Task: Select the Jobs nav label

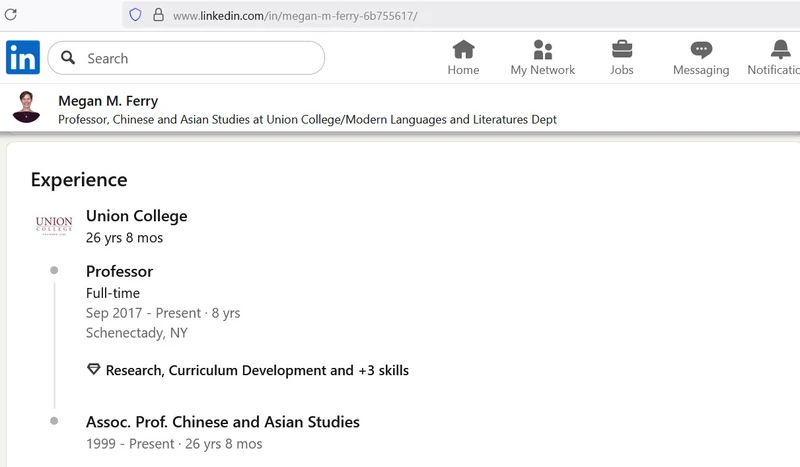Action: coord(622,70)
